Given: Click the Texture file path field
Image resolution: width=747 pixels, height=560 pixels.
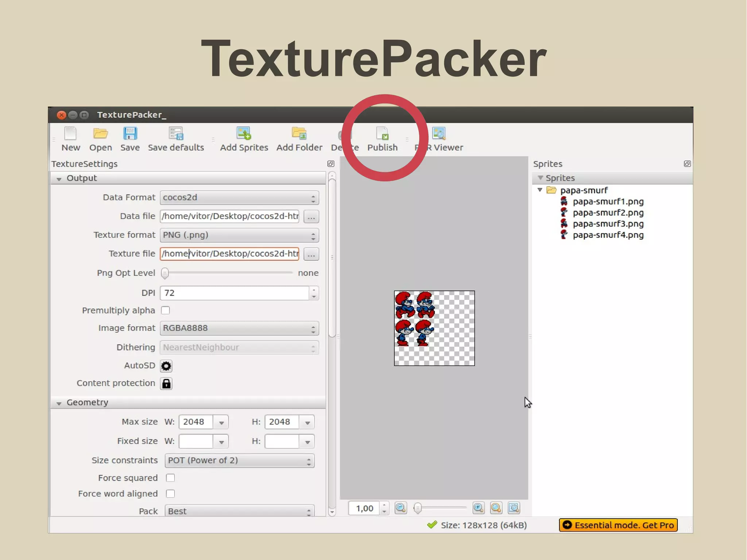Looking at the screenshot, I should click(229, 254).
